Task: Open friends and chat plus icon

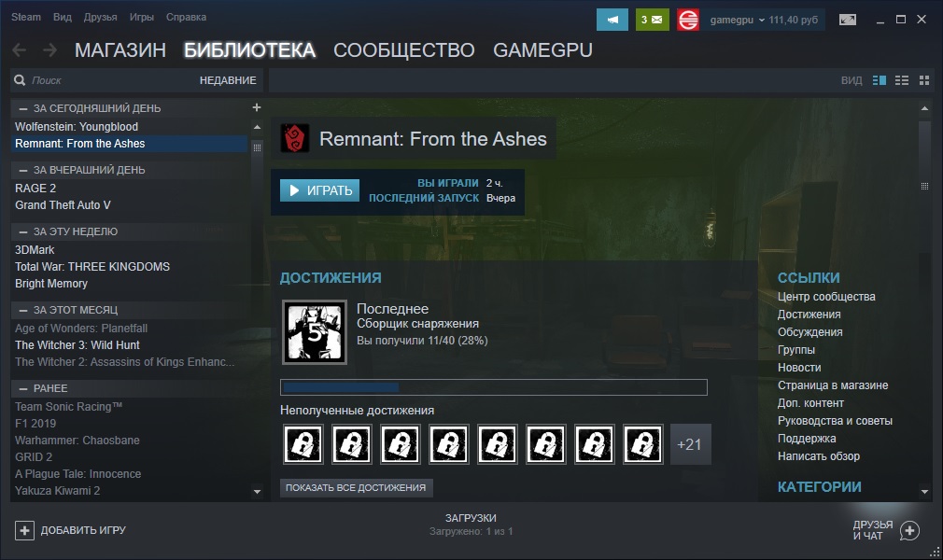Action: tap(909, 530)
